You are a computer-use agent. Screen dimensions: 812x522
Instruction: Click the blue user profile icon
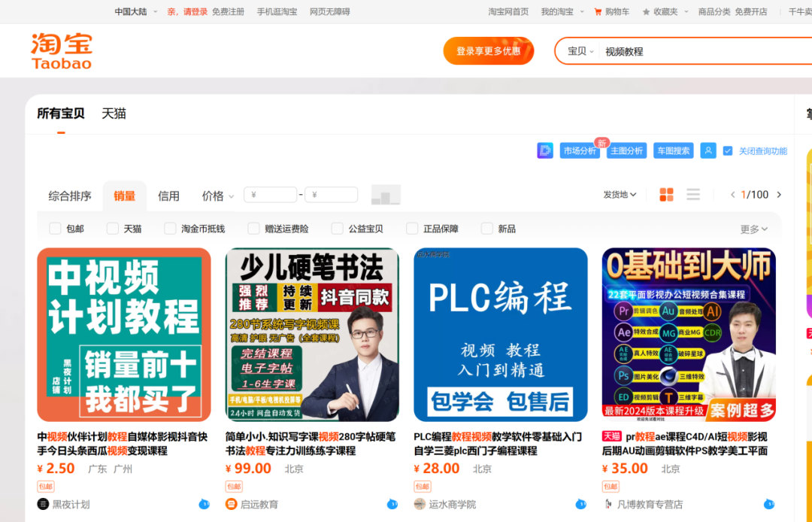[x=708, y=150]
